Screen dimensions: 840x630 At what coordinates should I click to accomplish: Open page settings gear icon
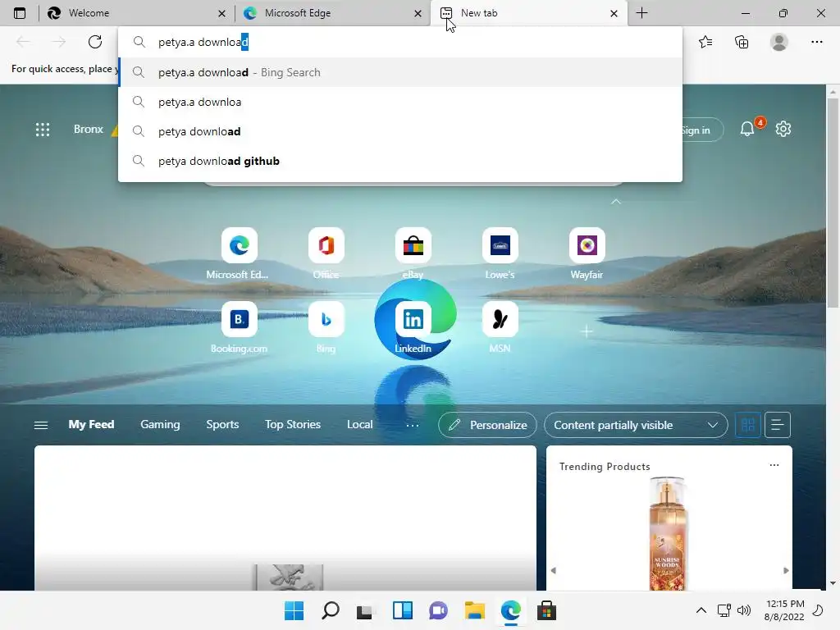[783, 129]
